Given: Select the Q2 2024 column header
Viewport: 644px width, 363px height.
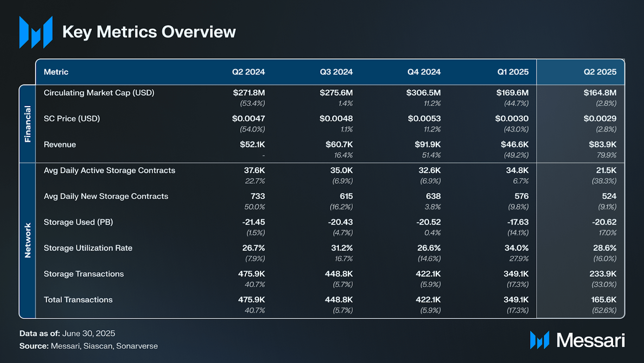Looking at the screenshot, I should click(248, 72).
